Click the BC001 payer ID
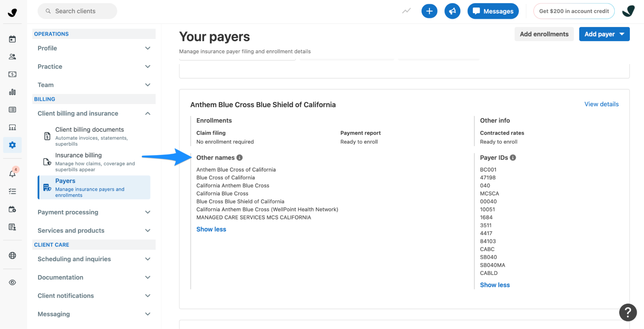The height and width of the screenshot is (329, 644). [x=488, y=170]
